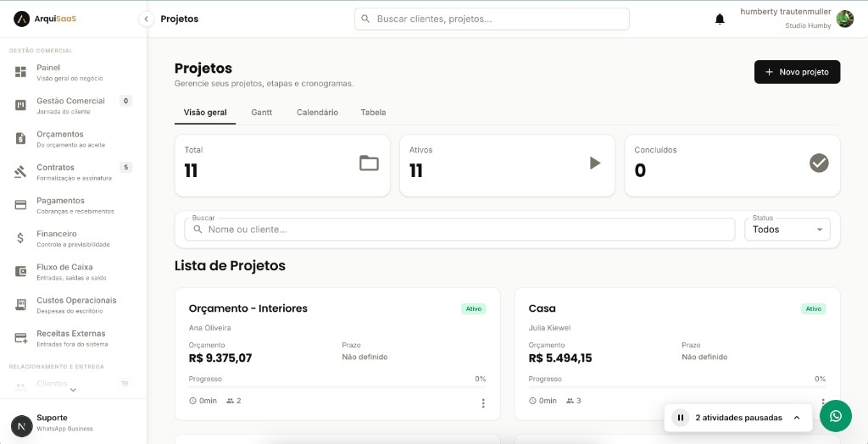Viewport: 868px width, 444px height.
Task: Click progress bar of Orçamento - Interiores
Action: pyautogui.click(x=337, y=387)
